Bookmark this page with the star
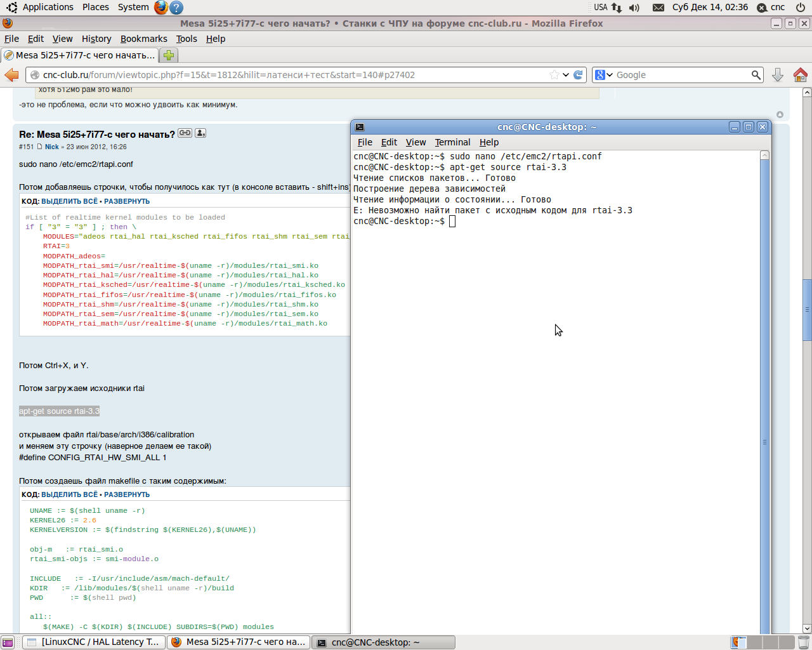812x650 pixels. (554, 75)
